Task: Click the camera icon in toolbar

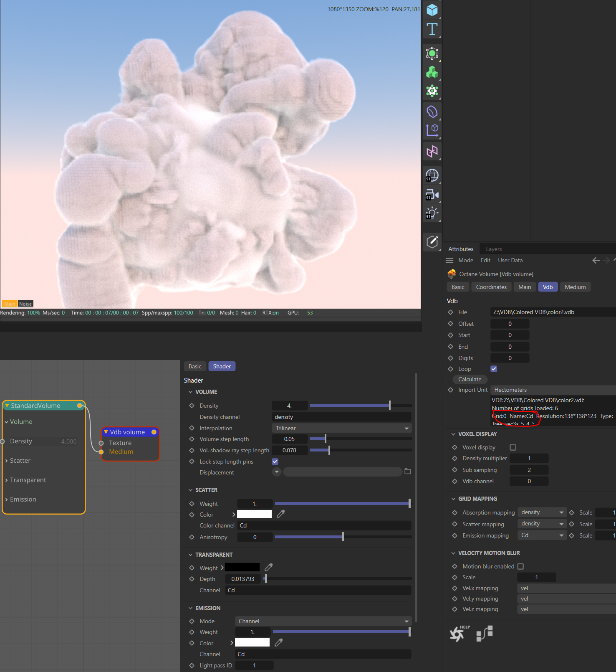Action: pos(432,195)
